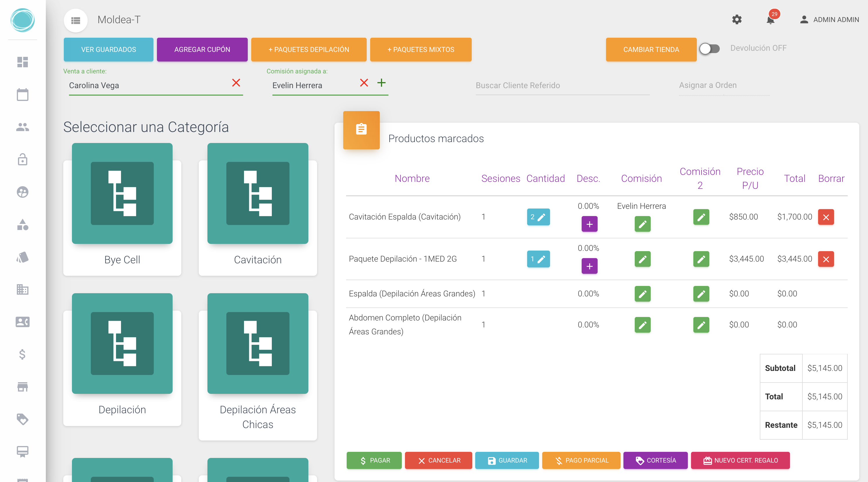Edit Comisión 2 for Espalda row
Image resolution: width=868 pixels, height=482 pixels.
(701, 294)
